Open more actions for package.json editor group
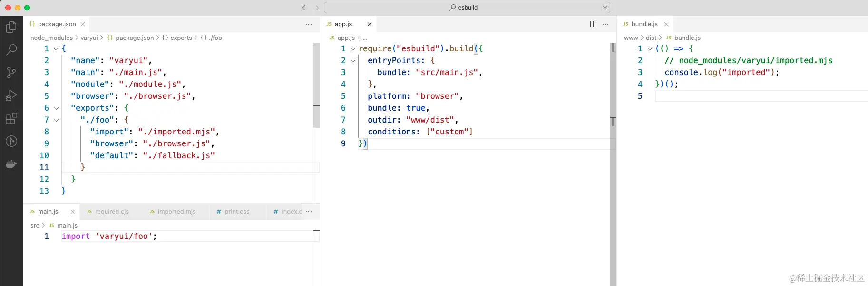The image size is (868, 286). coord(309,24)
